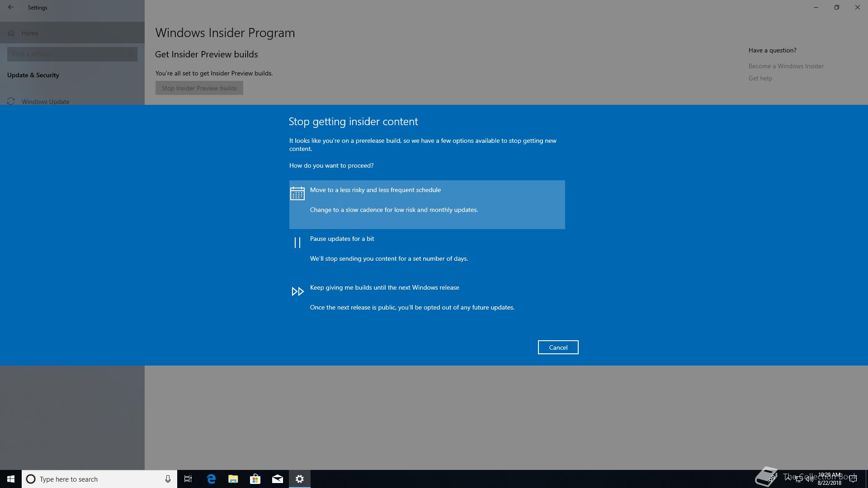This screenshot has height=488, width=868.
Task: Click the date 8/22/2018 in taskbar
Action: pyautogui.click(x=829, y=483)
